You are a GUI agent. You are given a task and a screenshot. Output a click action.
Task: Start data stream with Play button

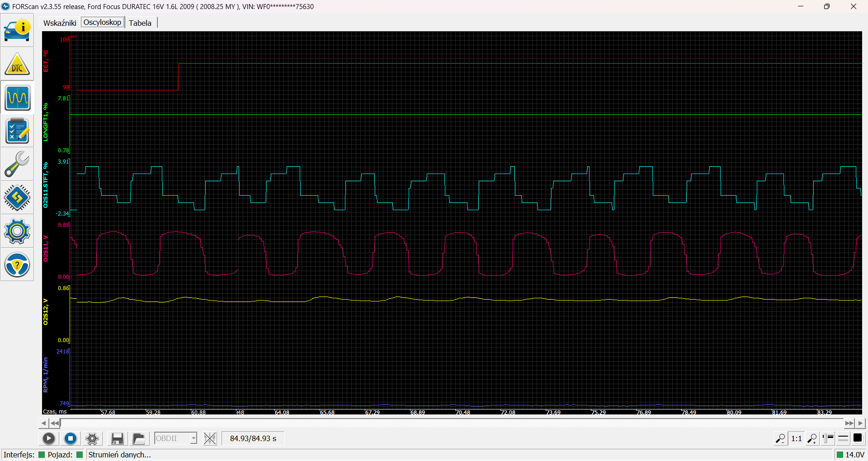tap(49, 438)
